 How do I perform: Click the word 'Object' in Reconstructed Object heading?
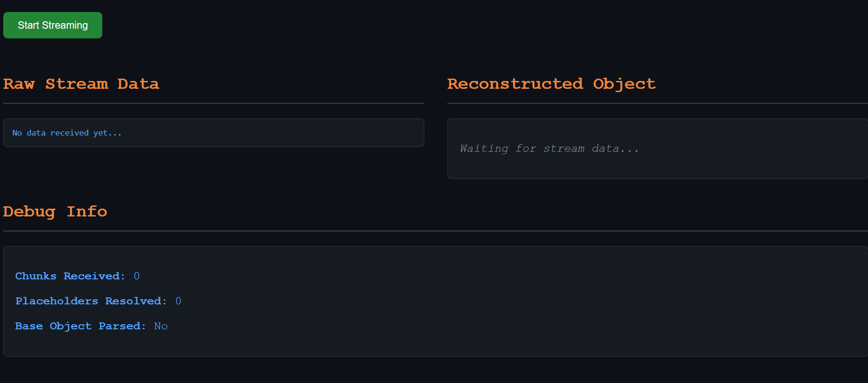point(624,84)
